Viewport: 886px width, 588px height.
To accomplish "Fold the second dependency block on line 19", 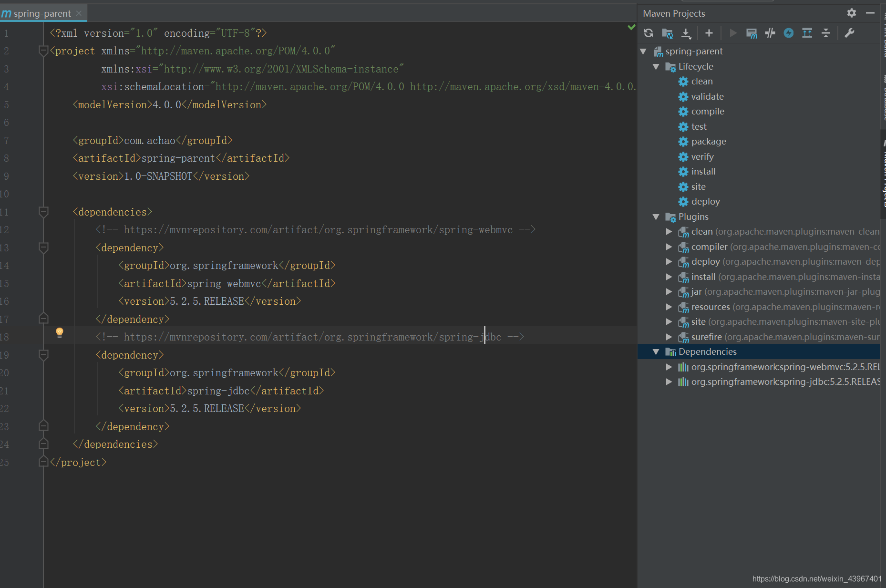I will point(43,355).
